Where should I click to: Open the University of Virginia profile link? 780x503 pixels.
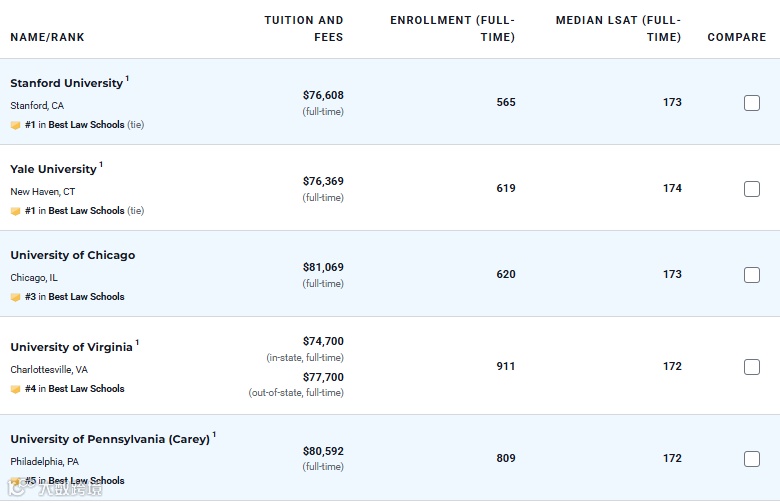(71, 347)
